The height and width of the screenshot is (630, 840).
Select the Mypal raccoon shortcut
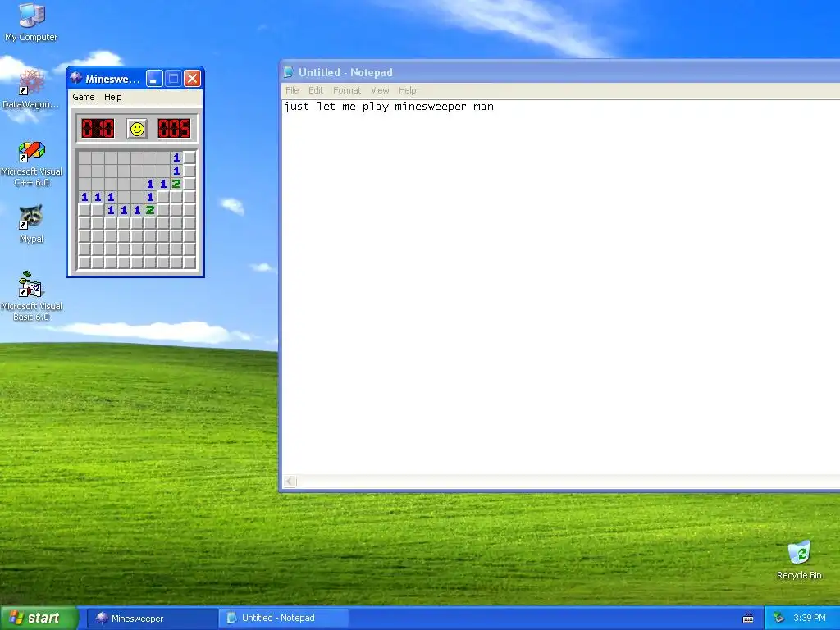(x=31, y=224)
